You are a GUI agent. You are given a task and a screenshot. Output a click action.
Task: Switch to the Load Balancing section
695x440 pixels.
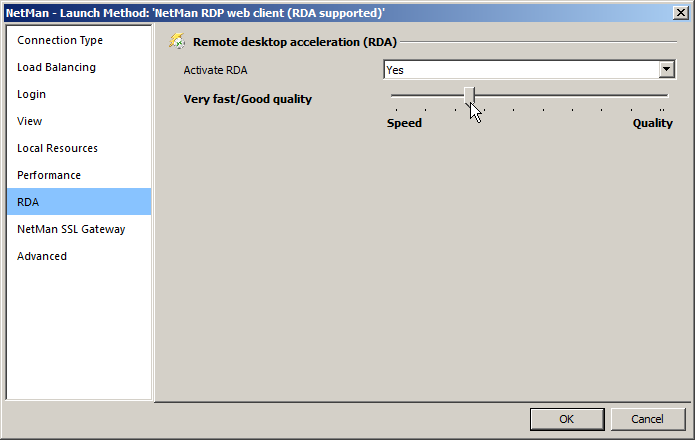click(56, 67)
